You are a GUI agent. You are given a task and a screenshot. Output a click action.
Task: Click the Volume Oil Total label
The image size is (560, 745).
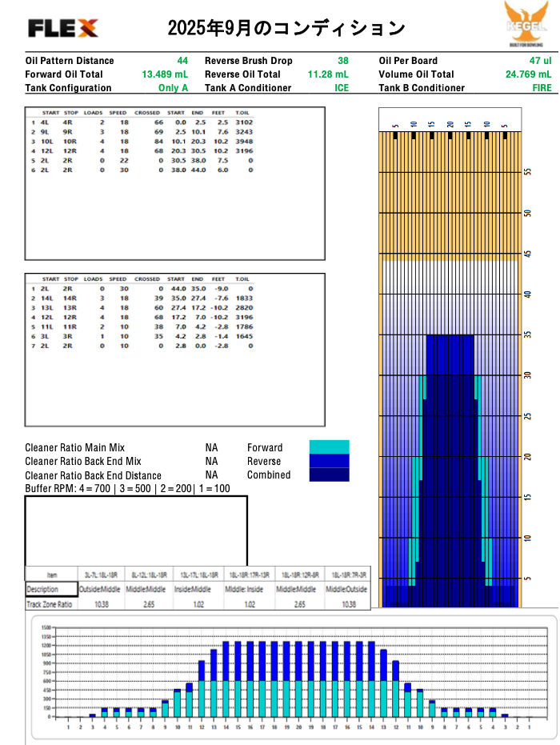(416, 74)
